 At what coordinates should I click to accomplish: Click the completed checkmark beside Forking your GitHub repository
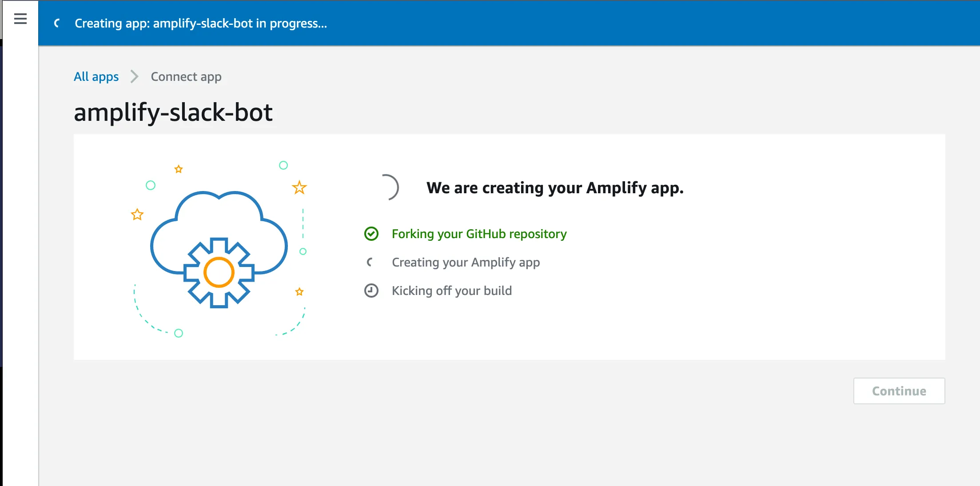(x=371, y=234)
